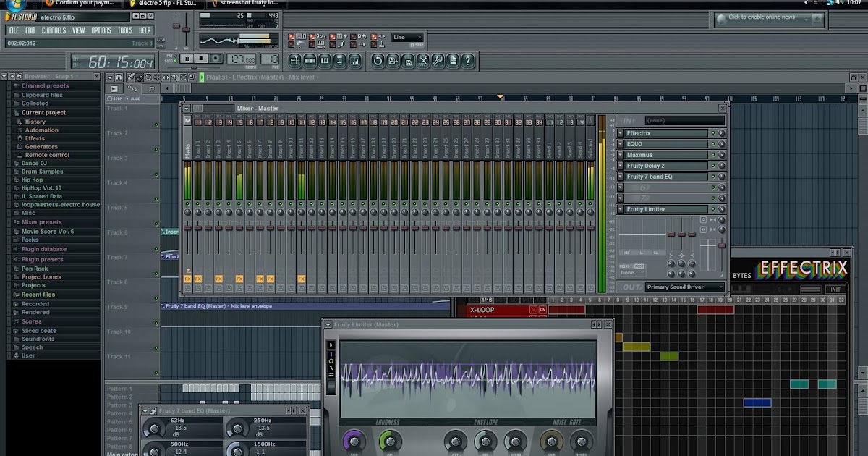Viewport: 868px width, 456px height.
Task: Toggle the Effectrix slot green enable LED
Action: click(713, 133)
